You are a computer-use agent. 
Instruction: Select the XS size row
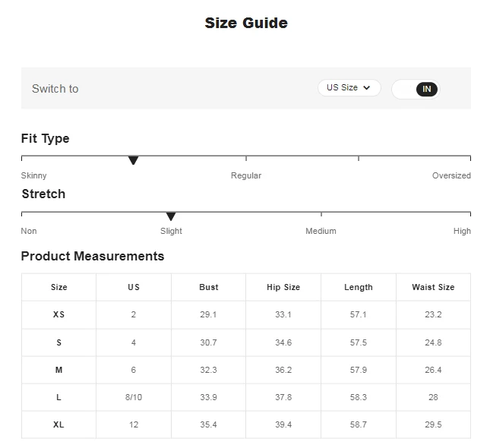tap(59, 314)
